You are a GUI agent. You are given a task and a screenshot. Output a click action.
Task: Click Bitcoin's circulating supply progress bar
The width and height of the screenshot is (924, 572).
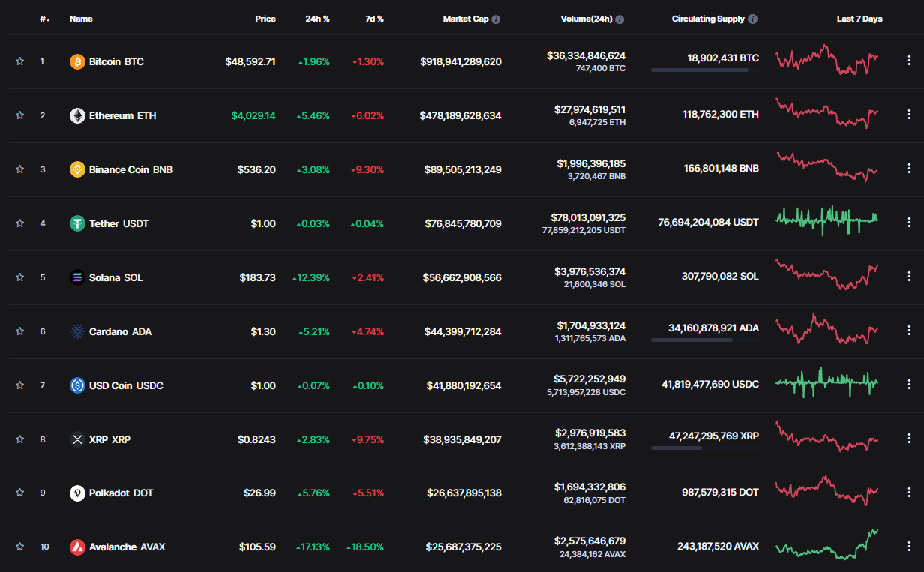click(705, 70)
